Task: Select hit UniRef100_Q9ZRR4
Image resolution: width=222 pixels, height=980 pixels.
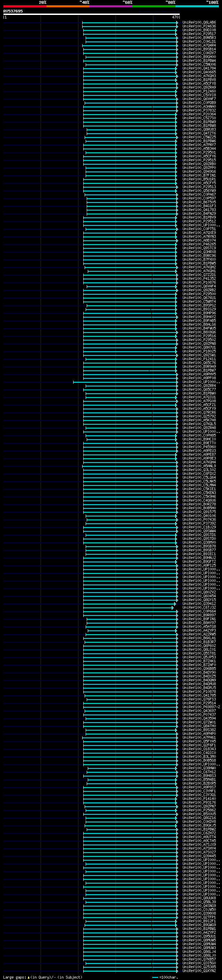Action: (x=199, y=386)
